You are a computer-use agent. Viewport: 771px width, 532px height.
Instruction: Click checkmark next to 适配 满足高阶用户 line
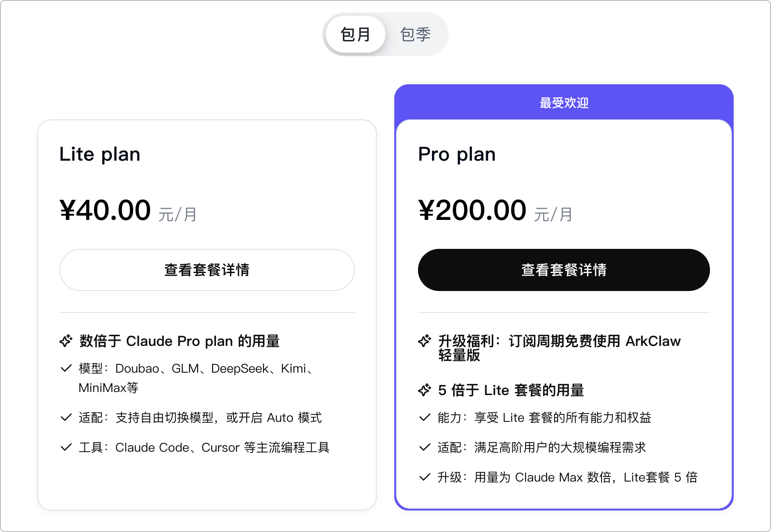pos(425,447)
